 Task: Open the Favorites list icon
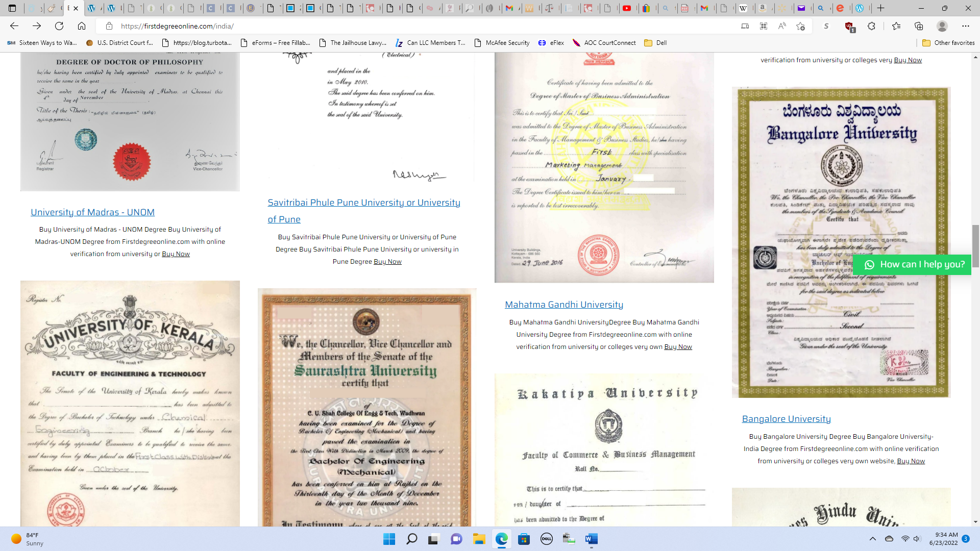[896, 26]
